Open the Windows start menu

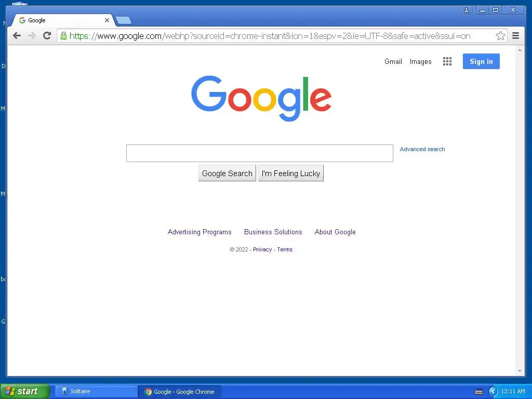tap(25, 391)
